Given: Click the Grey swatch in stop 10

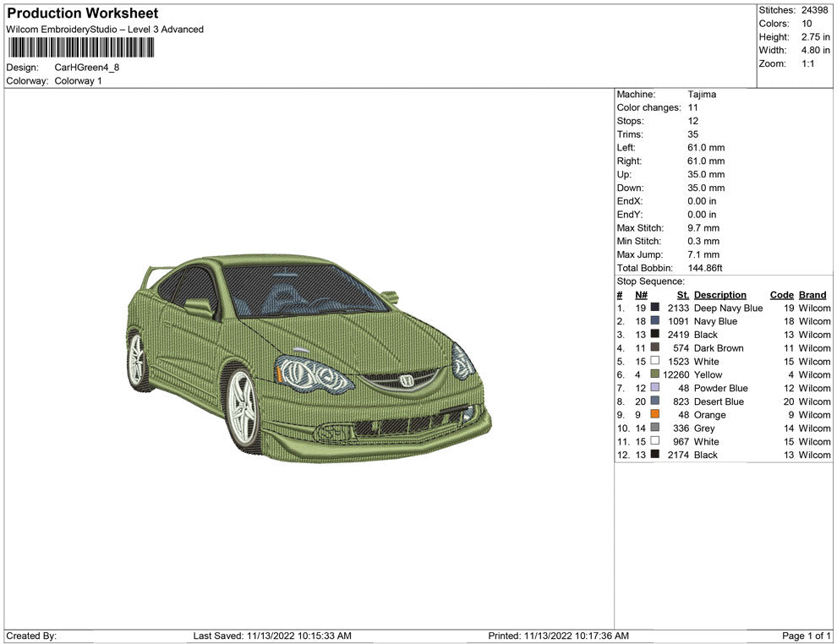Looking at the screenshot, I should 655,428.
